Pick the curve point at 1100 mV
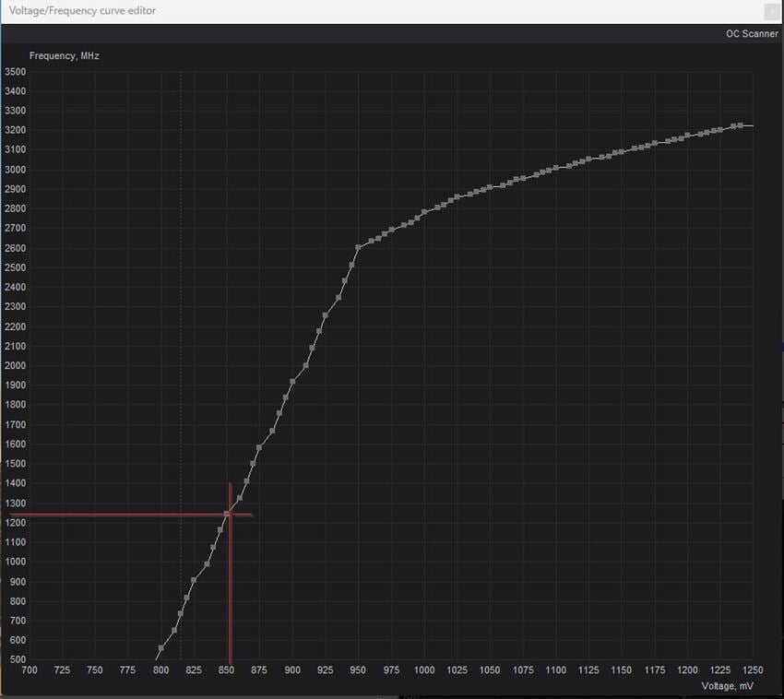Screen dimensions: 784x699 tap(555, 168)
